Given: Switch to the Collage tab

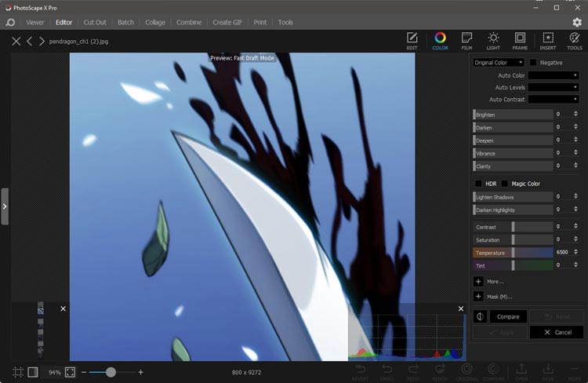Looking at the screenshot, I should tap(155, 22).
